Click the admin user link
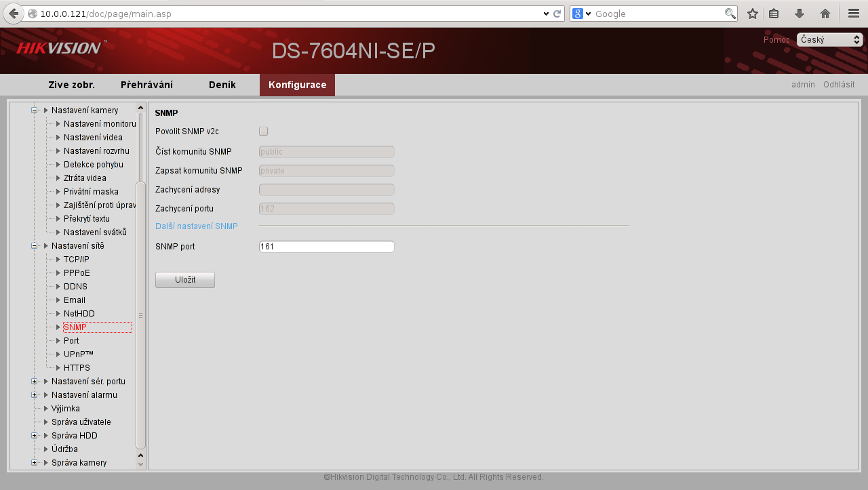The image size is (868, 490). pyautogui.click(x=803, y=85)
